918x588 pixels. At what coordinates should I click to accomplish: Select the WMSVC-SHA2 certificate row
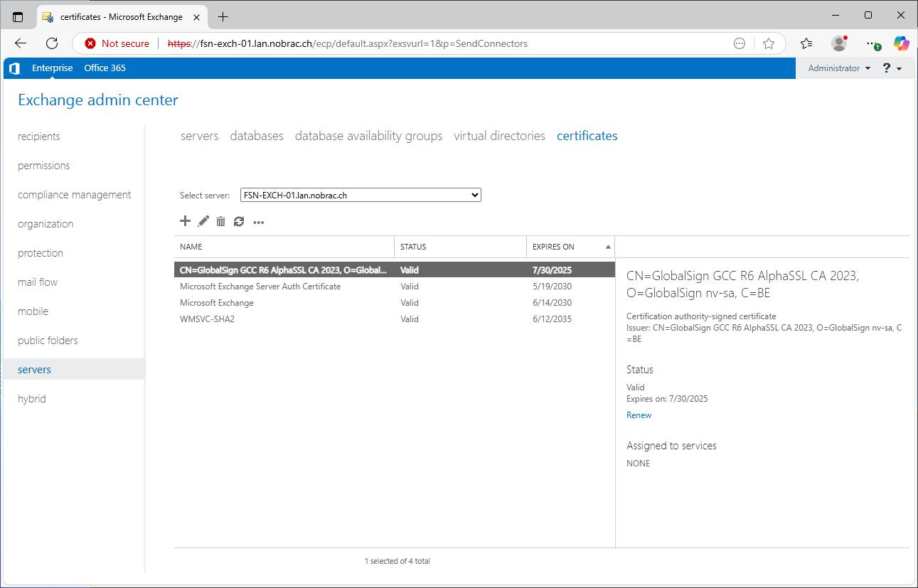[395, 319]
